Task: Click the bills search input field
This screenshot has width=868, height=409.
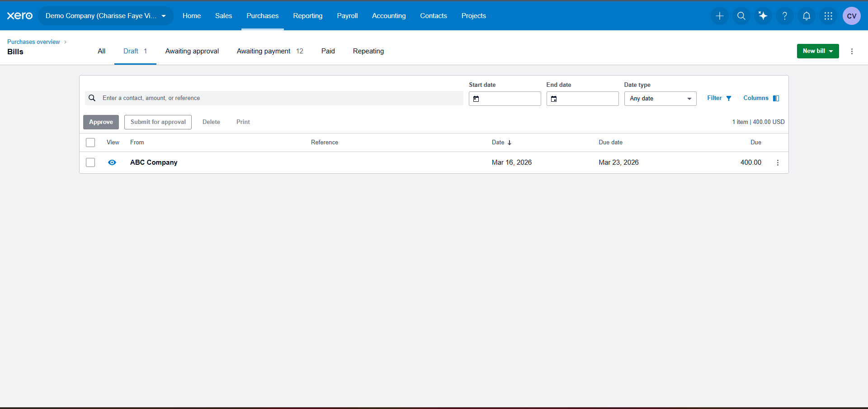Action: pyautogui.click(x=274, y=98)
